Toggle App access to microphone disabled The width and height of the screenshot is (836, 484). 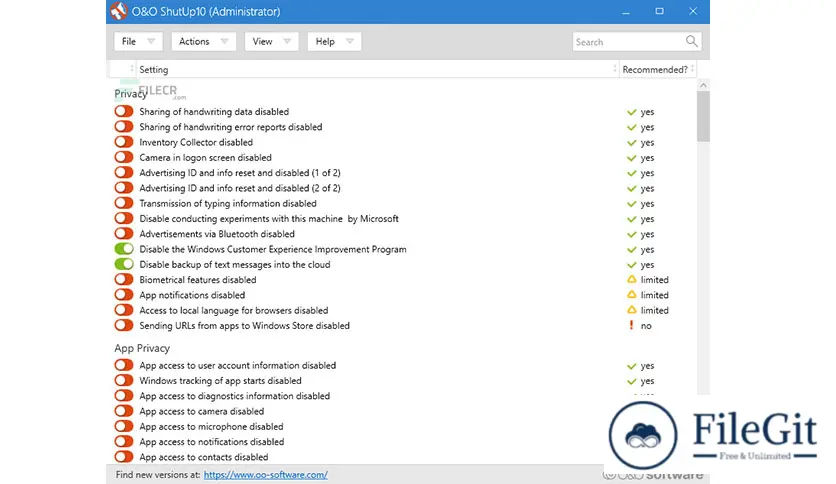pos(124,426)
